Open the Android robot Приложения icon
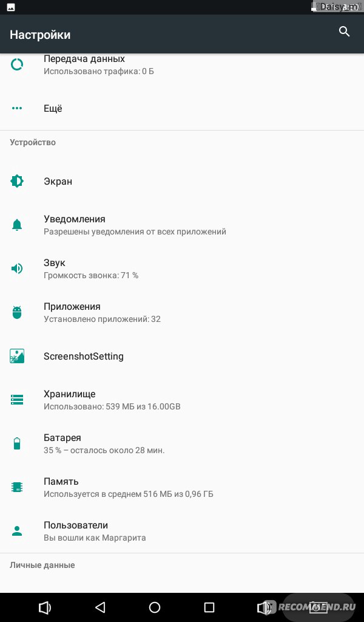 click(x=17, y=313)
